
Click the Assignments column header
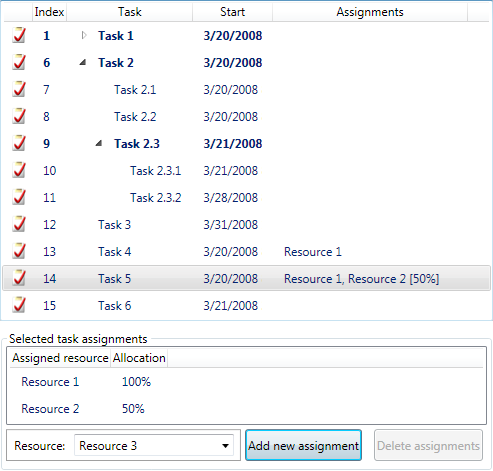coord(370,12)
